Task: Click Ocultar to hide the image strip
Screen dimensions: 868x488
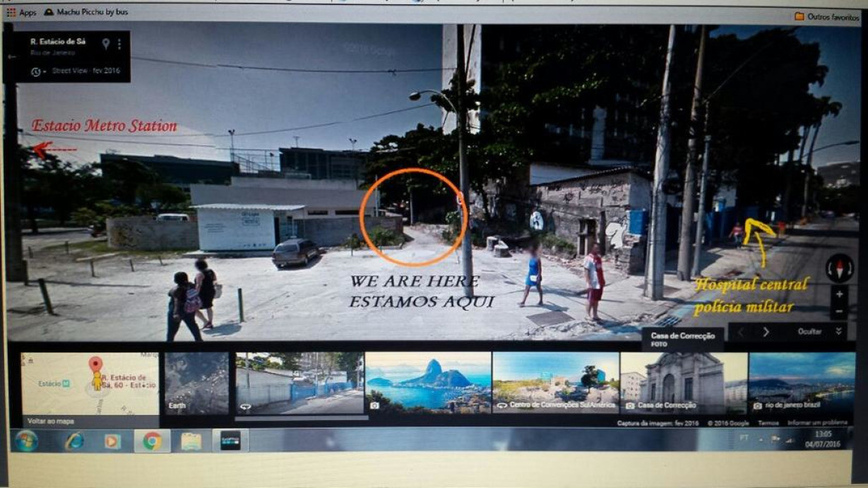Action: [809, 332]
